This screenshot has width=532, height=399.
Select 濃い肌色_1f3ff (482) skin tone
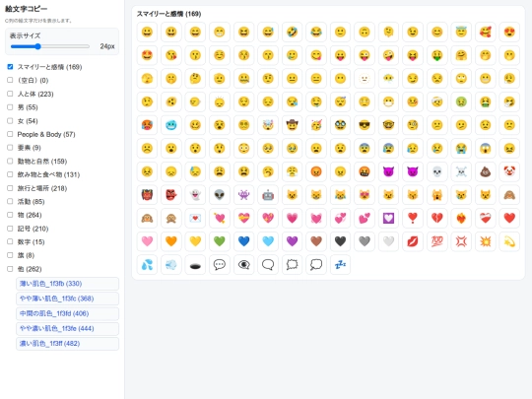click(68, 344)
